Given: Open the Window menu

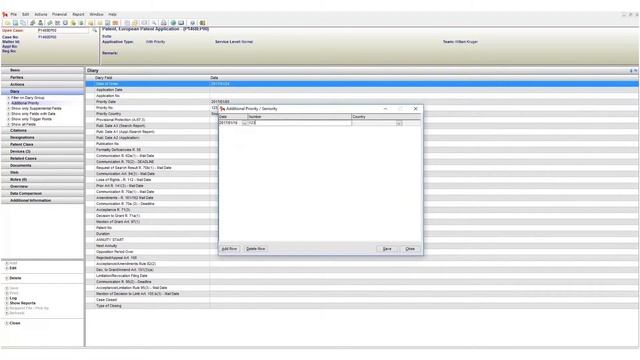Looking at the screenshot, I should point(97,14).
